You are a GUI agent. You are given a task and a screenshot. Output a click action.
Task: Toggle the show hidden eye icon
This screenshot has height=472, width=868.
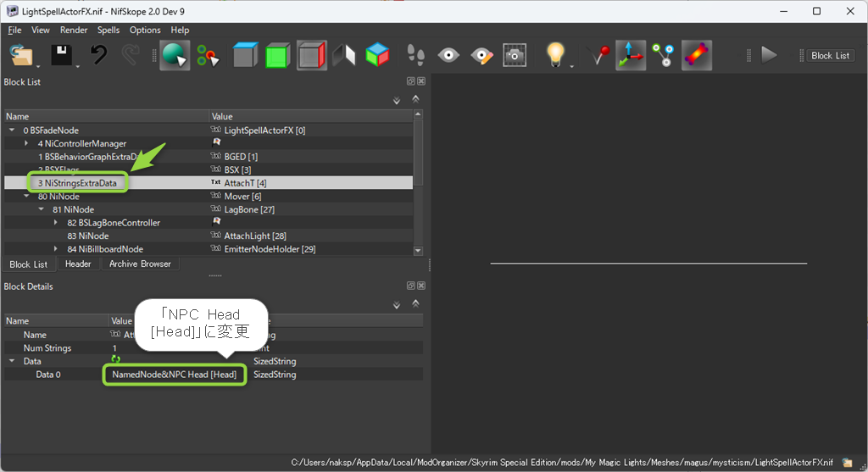click(x=448, y=55)
